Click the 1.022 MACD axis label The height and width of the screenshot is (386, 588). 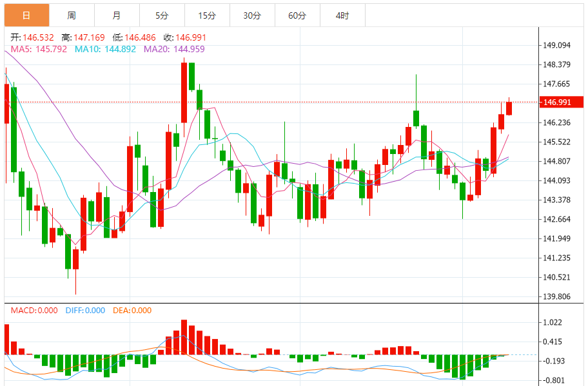point(553,322)
